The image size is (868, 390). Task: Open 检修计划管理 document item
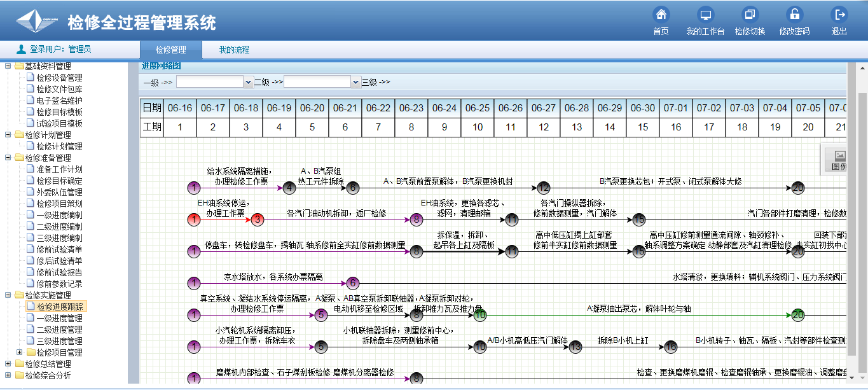click(x=59, y=146)
